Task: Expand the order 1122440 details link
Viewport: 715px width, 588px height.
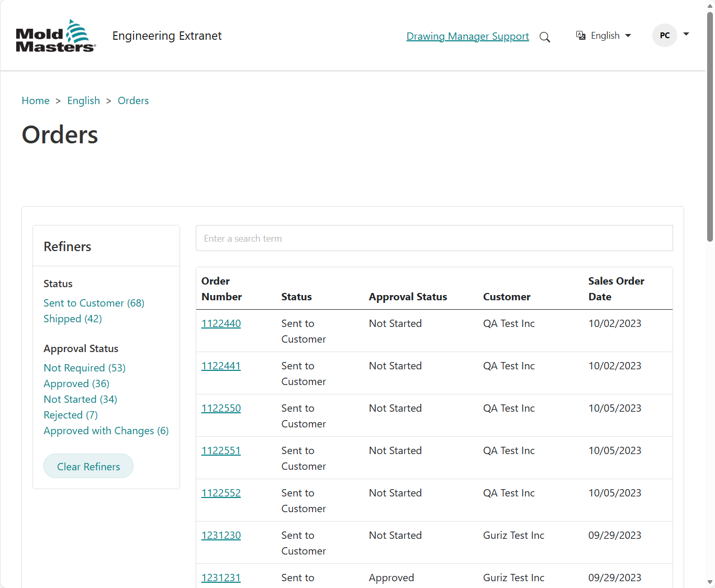Action: pyautogui.click(x=221, y=323)
